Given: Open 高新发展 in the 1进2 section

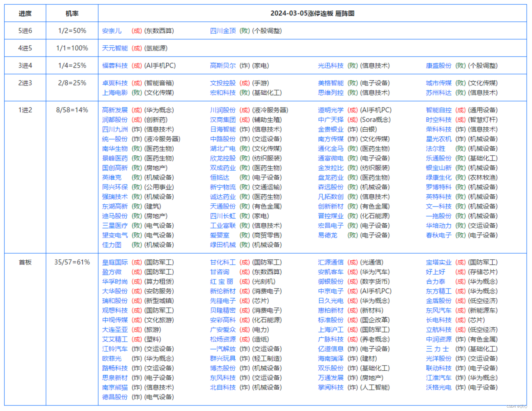Looking at the screenshot, I should tap(115, 110).
